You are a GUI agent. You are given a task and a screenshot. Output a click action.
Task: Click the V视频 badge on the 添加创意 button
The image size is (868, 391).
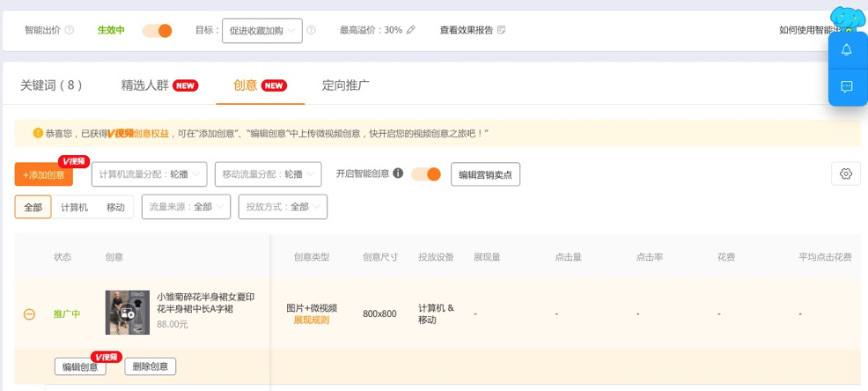pyautogui.click(x=74, y=162)
